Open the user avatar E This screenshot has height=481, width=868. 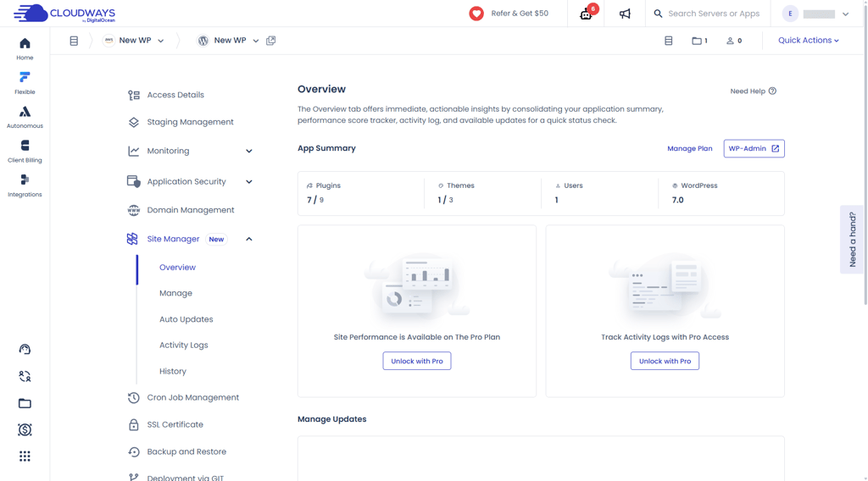coord(790,14)
